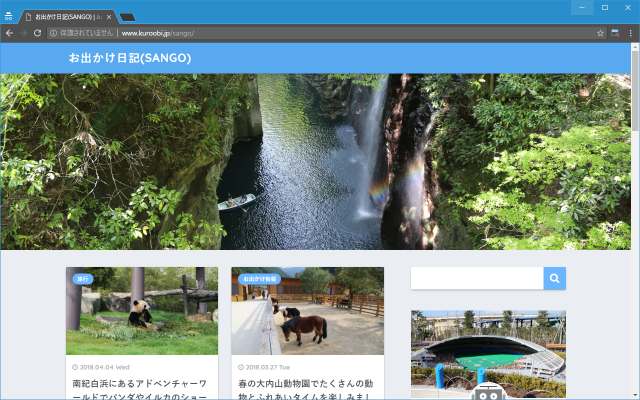Close the お出かけ日記(SANGO) tab
The width and height of the screenshot is (640, 400).
(x=109, y=17)
